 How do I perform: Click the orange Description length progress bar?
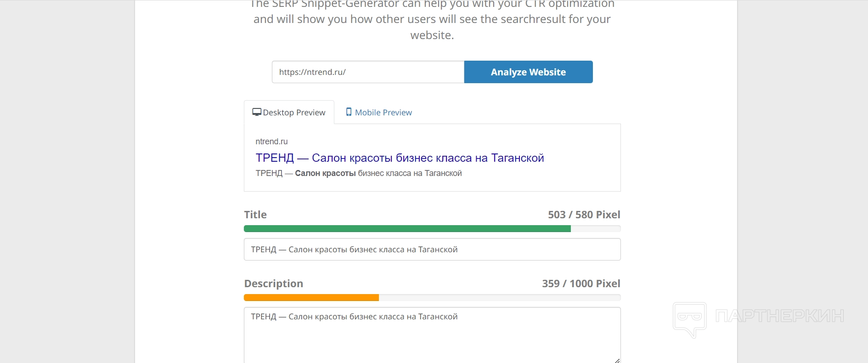[x=311, y=298]
